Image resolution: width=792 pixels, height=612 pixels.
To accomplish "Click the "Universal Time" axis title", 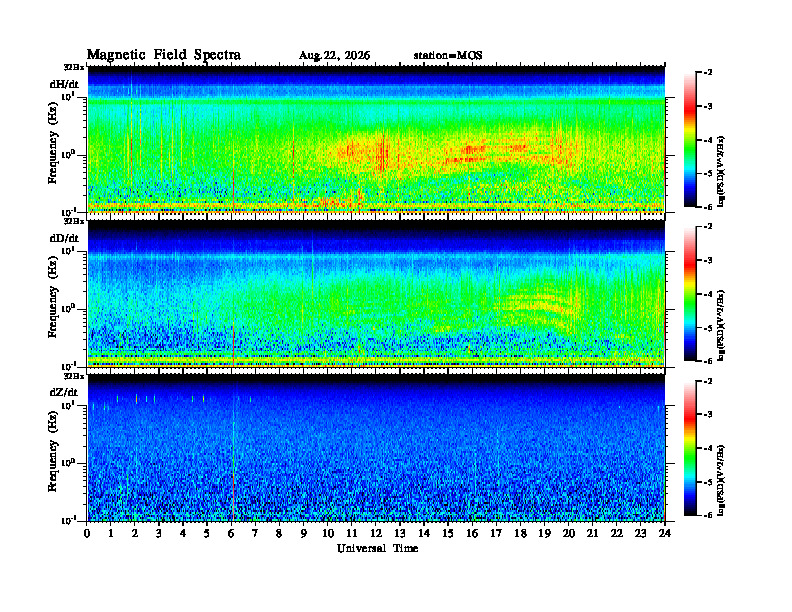I will [377, 548].
